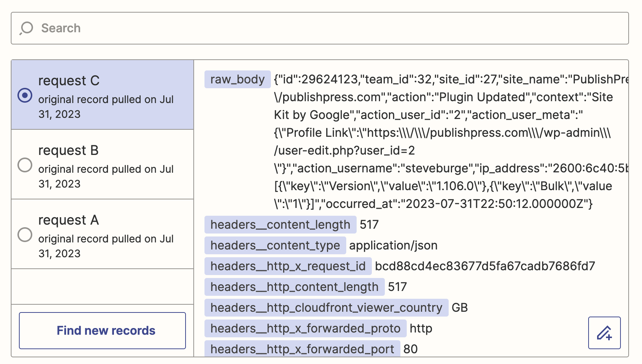Click the headers__content_length field pill

279,225
